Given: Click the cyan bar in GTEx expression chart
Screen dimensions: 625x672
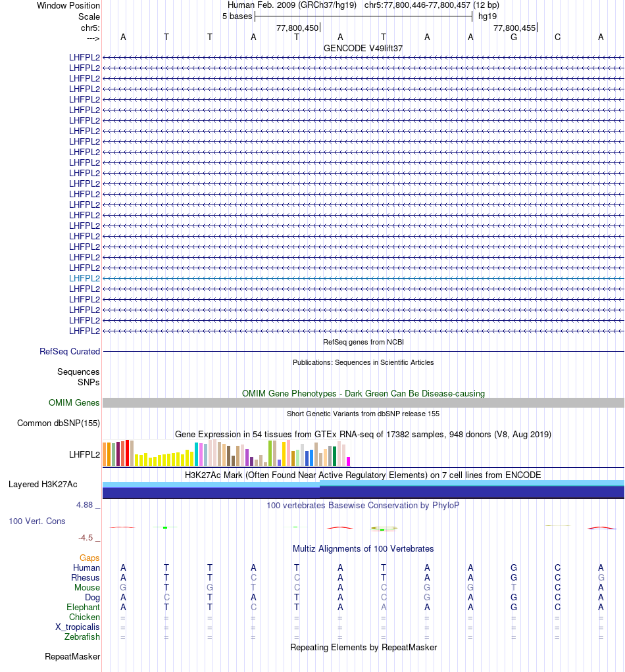Looking at the screenshot, I should click(x=196, y=454).
